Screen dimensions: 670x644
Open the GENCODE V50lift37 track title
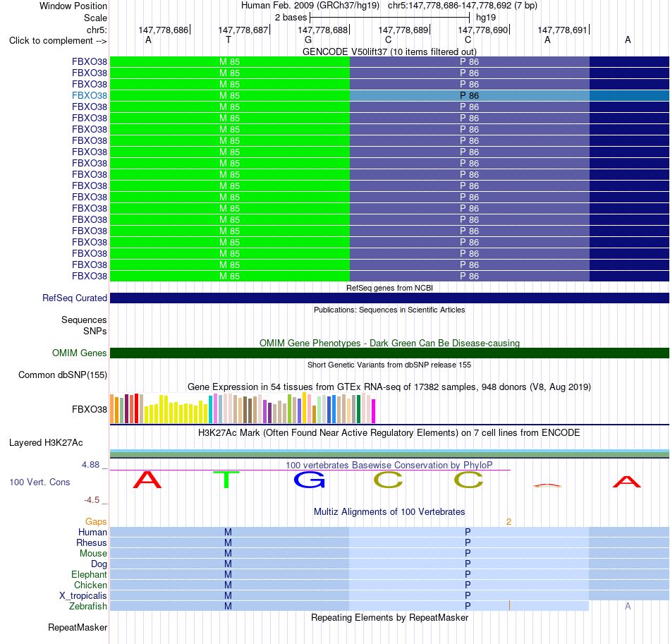click(389, 51)
